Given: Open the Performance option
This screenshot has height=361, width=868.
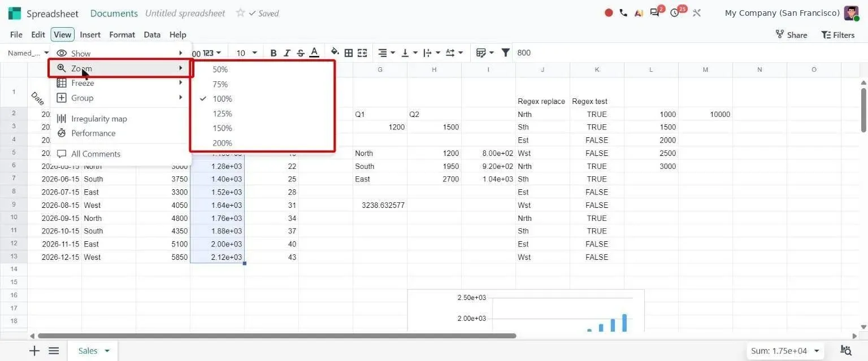Looking at the screenshot, I should (121, 133).
